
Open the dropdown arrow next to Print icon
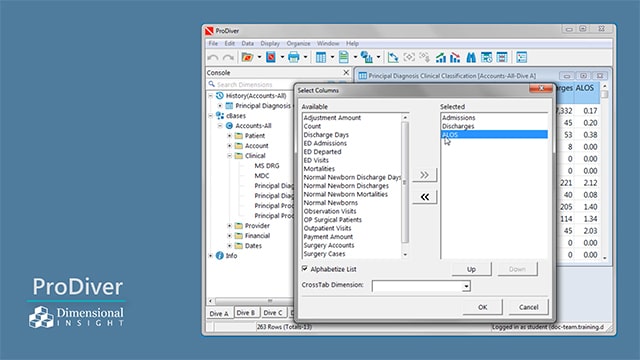pos(305,58)
